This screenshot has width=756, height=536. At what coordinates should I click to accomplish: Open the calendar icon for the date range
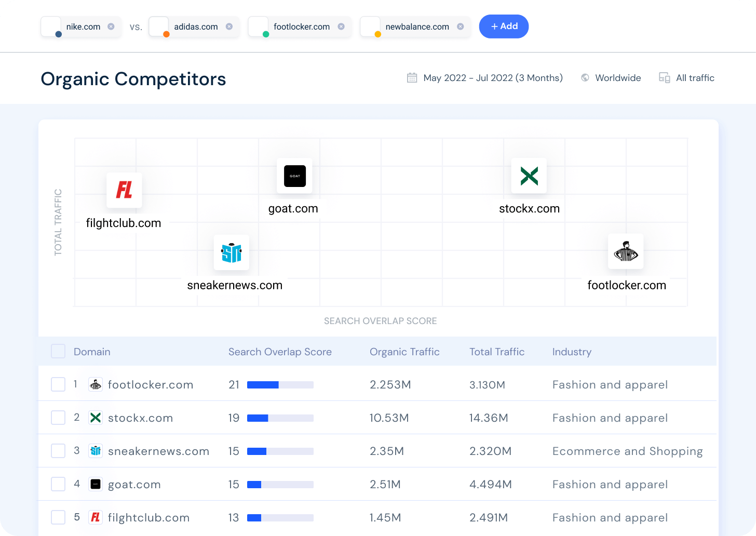[x=412, y=78]
